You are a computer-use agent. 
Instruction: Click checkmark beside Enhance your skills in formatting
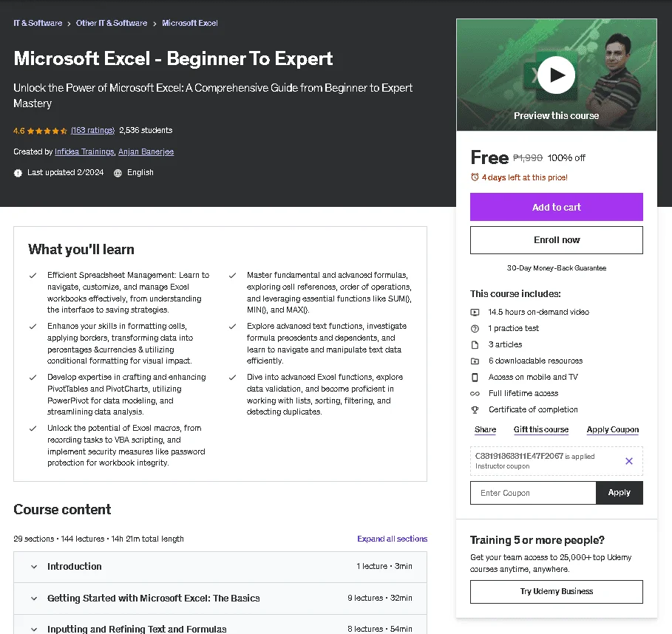[33, 327]
